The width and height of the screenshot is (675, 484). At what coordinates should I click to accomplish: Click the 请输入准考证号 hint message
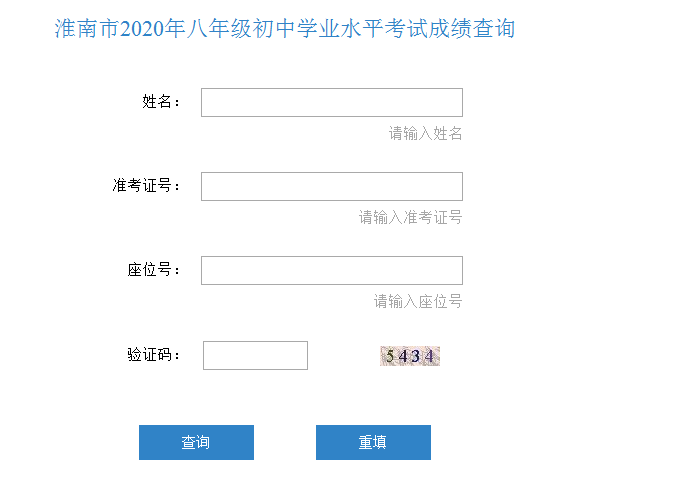pos(411,217)
